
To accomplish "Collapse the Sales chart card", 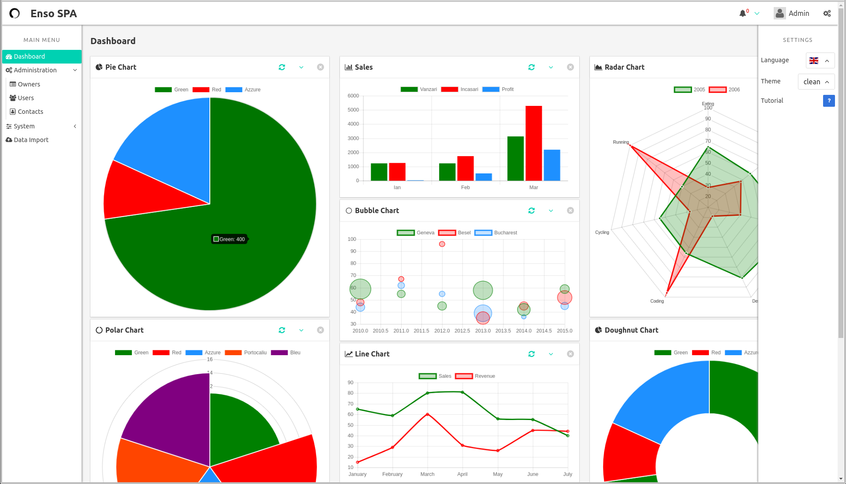I will [x=551, y=67].
